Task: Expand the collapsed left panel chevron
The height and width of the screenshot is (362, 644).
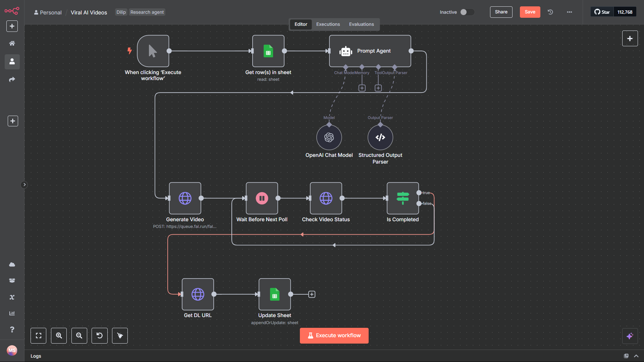Action: click(x=24, y=184)
